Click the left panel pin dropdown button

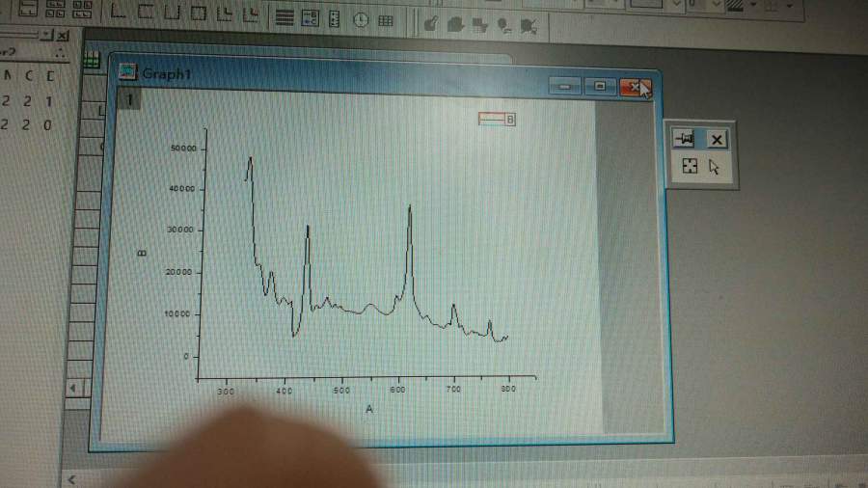coord(47,36)
